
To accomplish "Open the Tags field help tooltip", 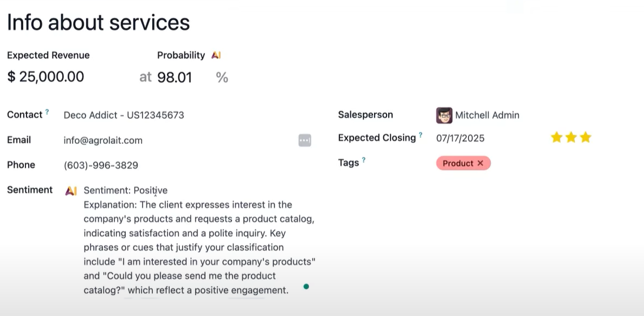I will pyautogui.click(x=363, y=160).
